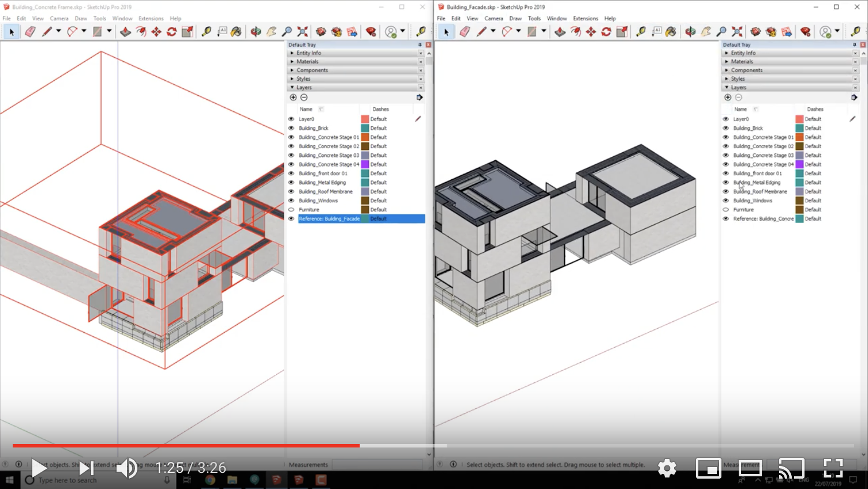Hide Building_Concrete Stage 03 in the Building_Facade window
Screen dimensions: 868x489
726,155
